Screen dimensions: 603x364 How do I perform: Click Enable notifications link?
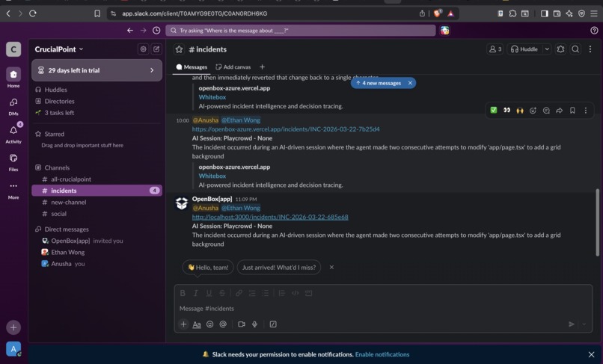(x=382, y=354)
